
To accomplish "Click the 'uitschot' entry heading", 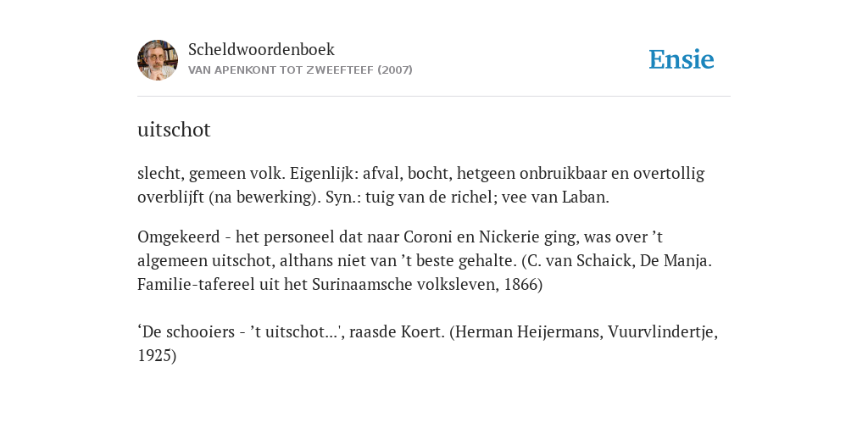I will tap(174, 130).
